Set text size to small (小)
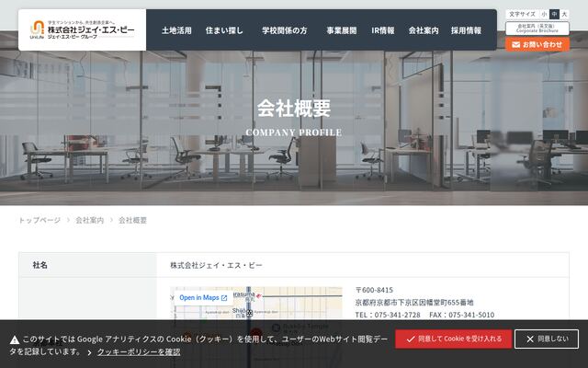The width and height of the screenshot is (588, 368). coord(544,15)
